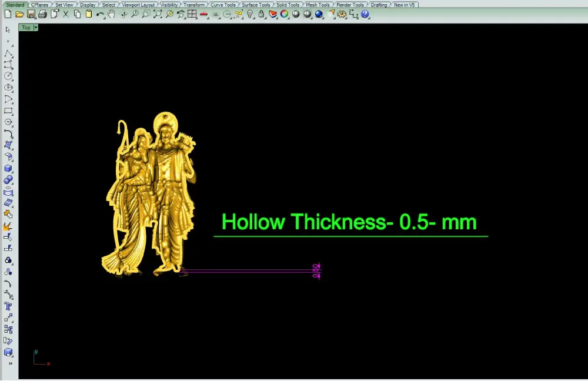
Task: Select the Text object T tool
Action: point(8,306)
